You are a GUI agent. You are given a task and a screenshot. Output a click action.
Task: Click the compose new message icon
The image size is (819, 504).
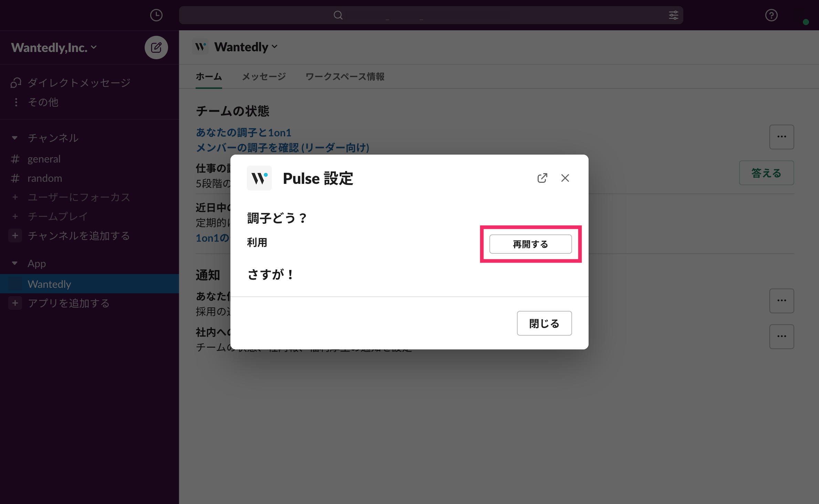156,48
